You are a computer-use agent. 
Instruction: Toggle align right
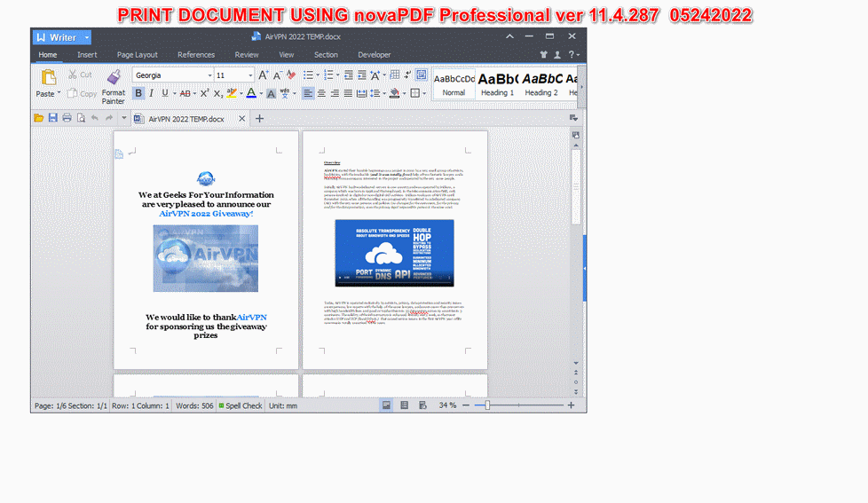[x=335, y=93]
